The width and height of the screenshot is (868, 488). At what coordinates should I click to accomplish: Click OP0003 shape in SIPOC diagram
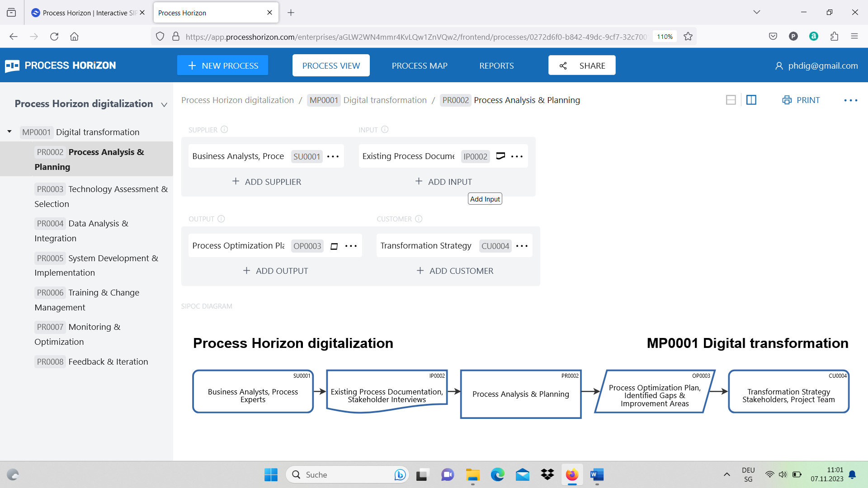[x=655, y=391]
